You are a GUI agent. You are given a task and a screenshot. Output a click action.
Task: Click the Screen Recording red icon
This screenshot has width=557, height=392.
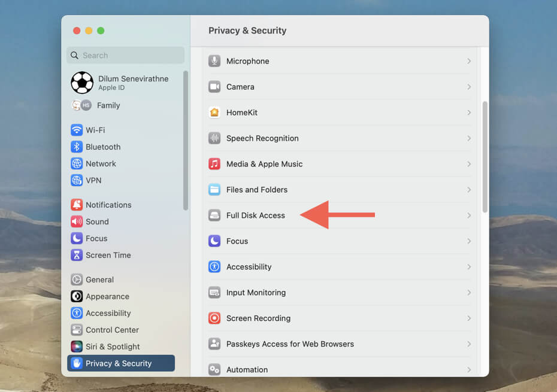click(214, 318)
